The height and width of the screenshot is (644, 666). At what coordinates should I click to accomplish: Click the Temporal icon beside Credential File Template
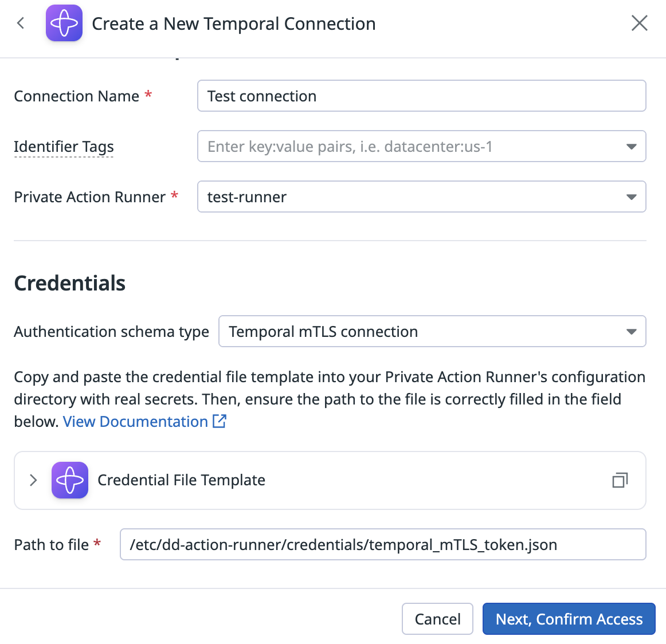(x=70, y=480)
